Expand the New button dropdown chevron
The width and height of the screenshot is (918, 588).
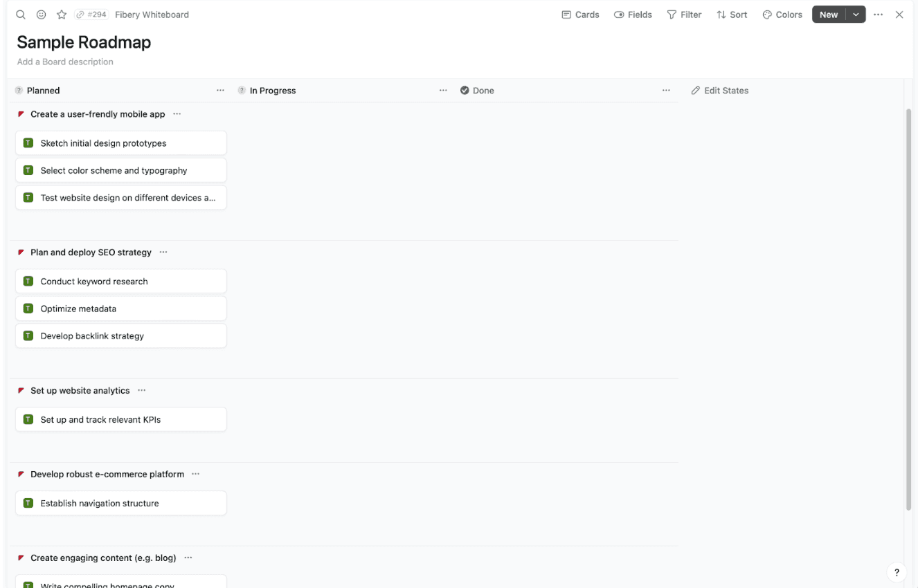[x=856, y=14]
